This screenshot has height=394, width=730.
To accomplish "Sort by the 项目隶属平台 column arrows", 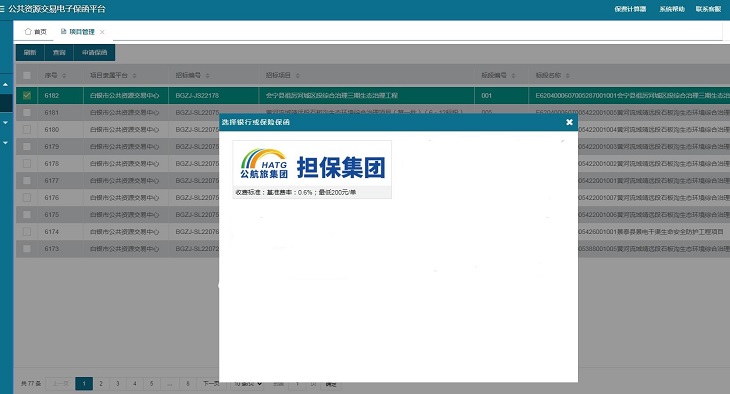I will click(135, 75).
